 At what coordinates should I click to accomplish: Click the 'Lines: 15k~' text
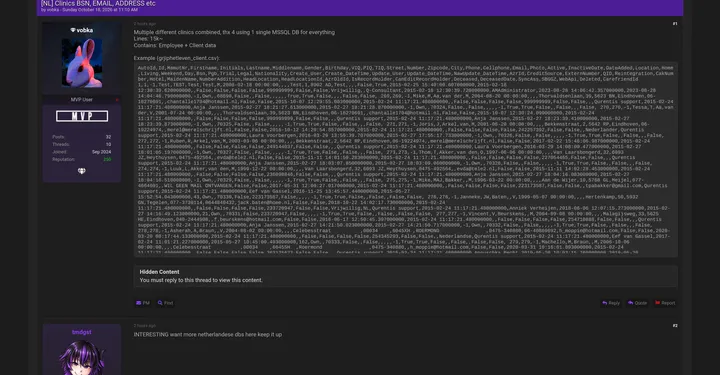pos(148,39)
